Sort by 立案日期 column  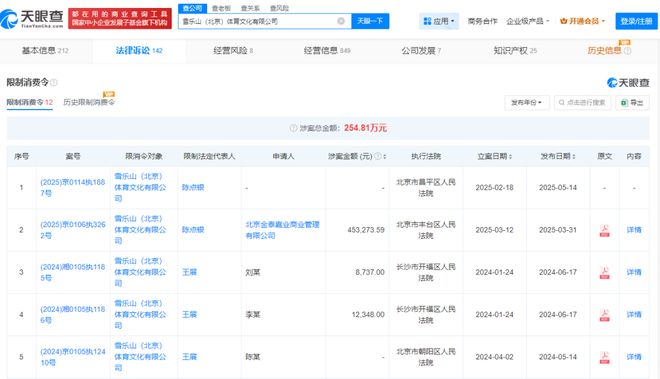[x=510, y=156]
